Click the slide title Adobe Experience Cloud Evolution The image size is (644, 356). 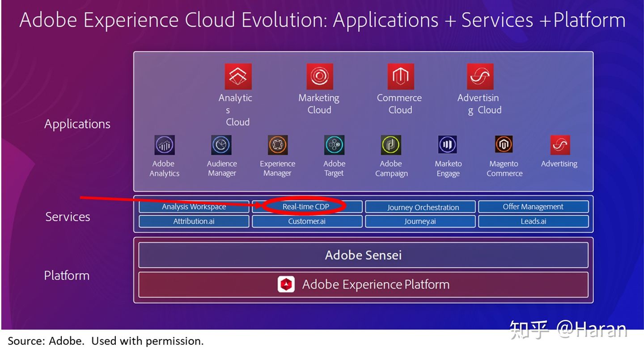322,21
